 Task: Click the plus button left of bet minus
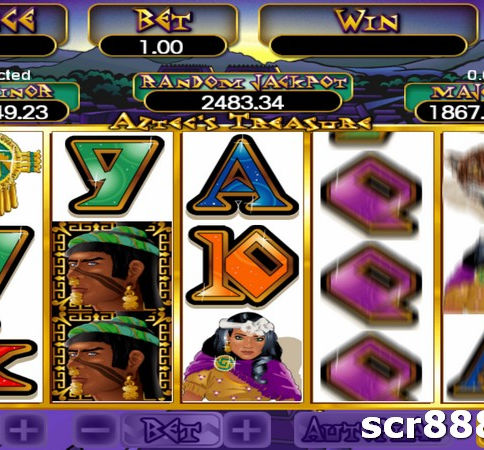click(23, 430)
